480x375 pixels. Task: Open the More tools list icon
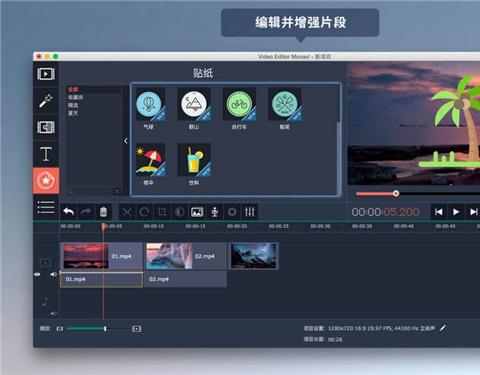46,207
